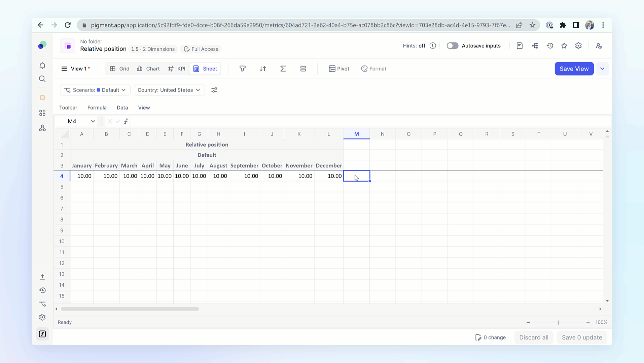Open search from the left sidebar

pos(42,79)
